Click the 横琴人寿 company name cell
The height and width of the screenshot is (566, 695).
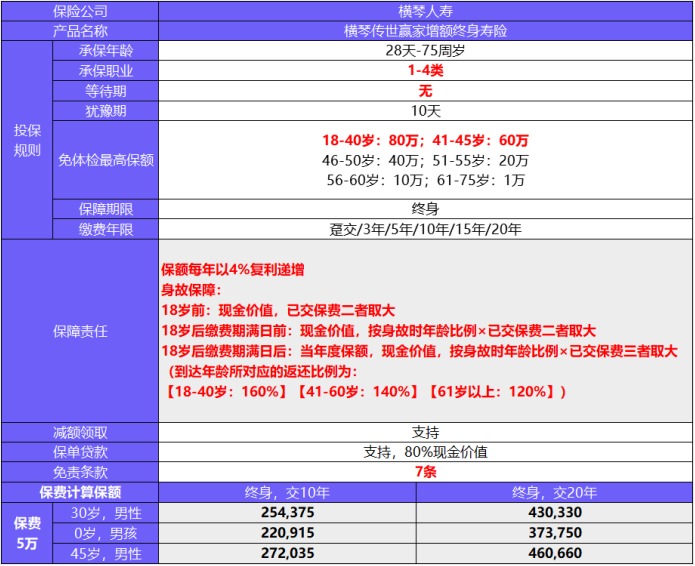425,12
